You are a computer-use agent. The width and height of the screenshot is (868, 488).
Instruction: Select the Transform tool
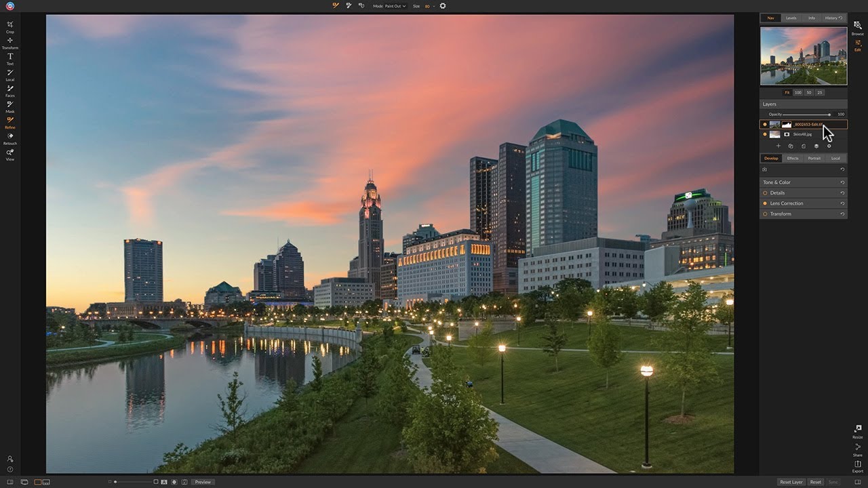9,43
